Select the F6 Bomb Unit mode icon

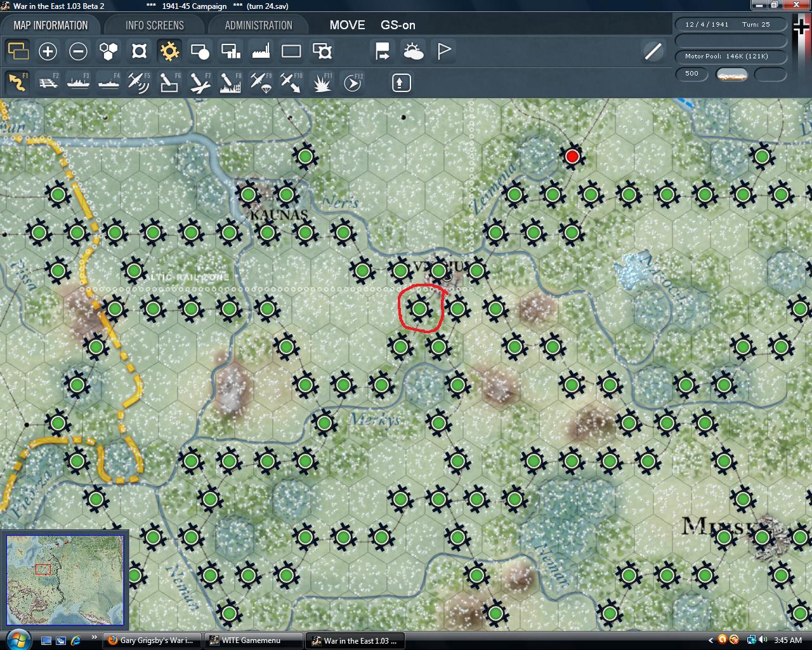click(x=169, y=83)
